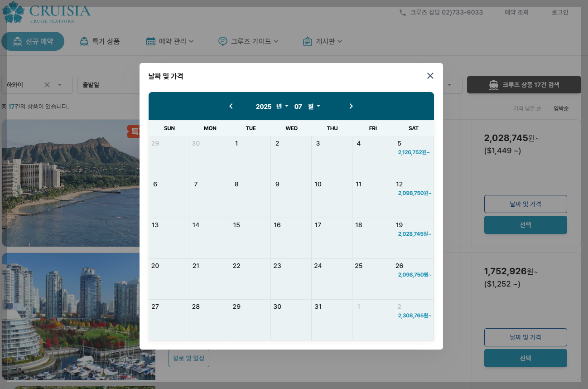
Task: Select July 10 in the calendar
Action: 332,197
